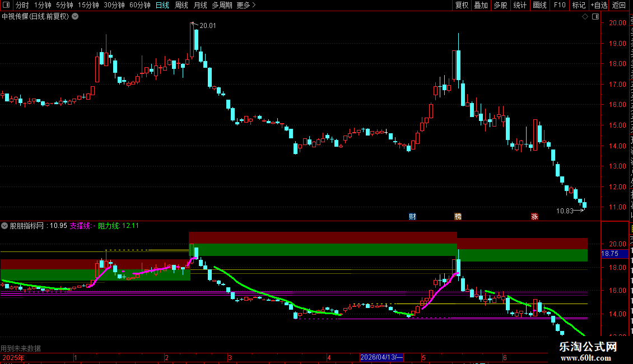633x364 pixels.
Task: Click month 5 on the time axis
Action: click(x=423, y=357)
